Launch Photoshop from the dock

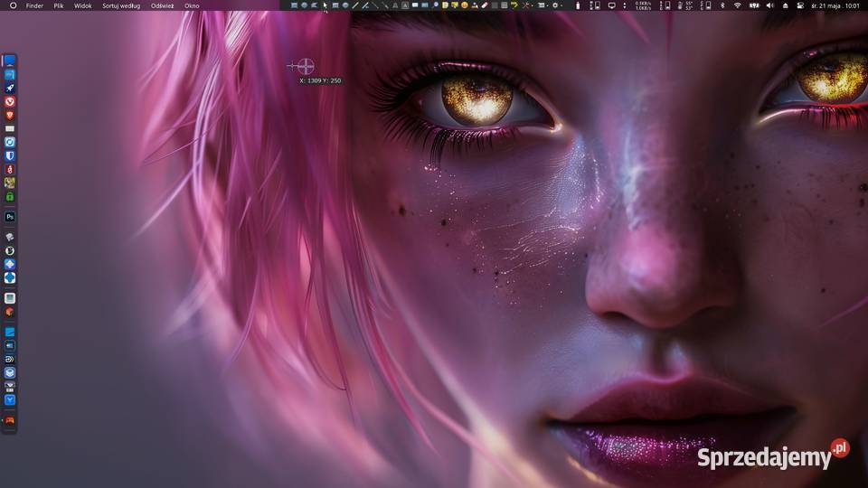pyautogui.click(x=9, y=217)
